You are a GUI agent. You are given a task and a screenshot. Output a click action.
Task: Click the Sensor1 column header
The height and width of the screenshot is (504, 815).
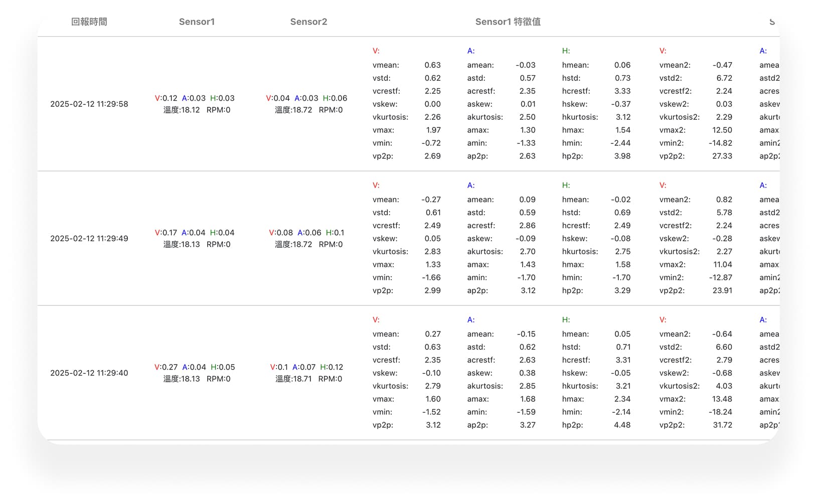click(x=197, y=22)
